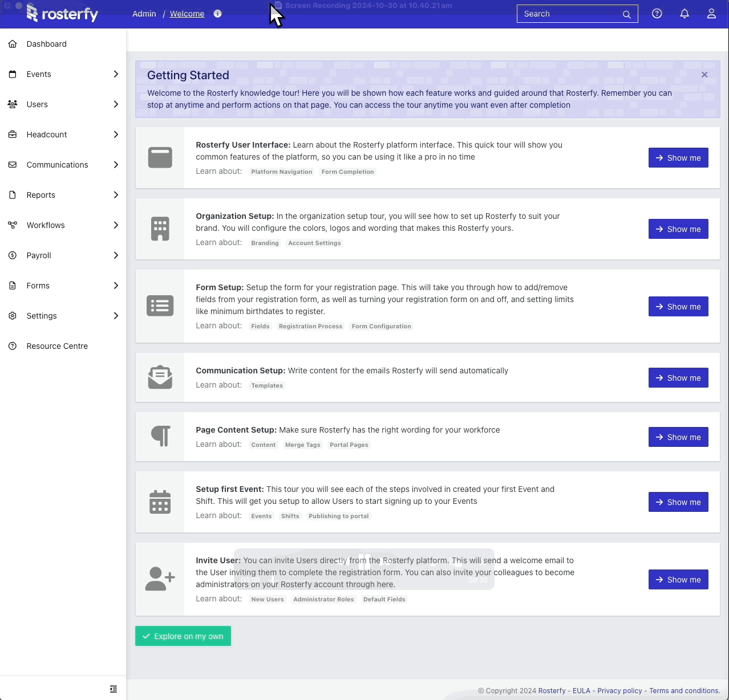Click the Payroll dollar icon

[x=13, y=255]
